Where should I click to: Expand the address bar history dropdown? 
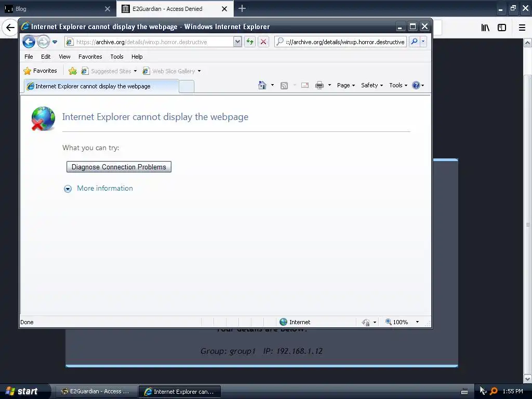point(237,42)
